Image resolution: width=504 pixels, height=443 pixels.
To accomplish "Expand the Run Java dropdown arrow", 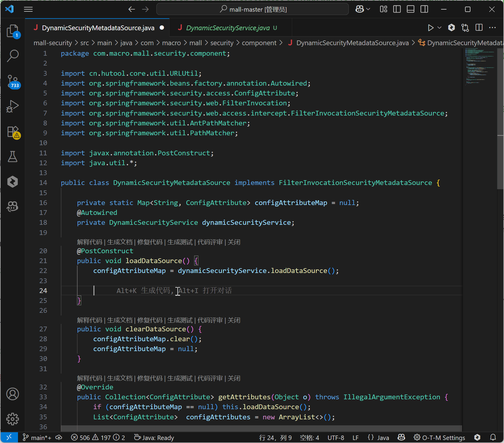I will pos(440,28).
